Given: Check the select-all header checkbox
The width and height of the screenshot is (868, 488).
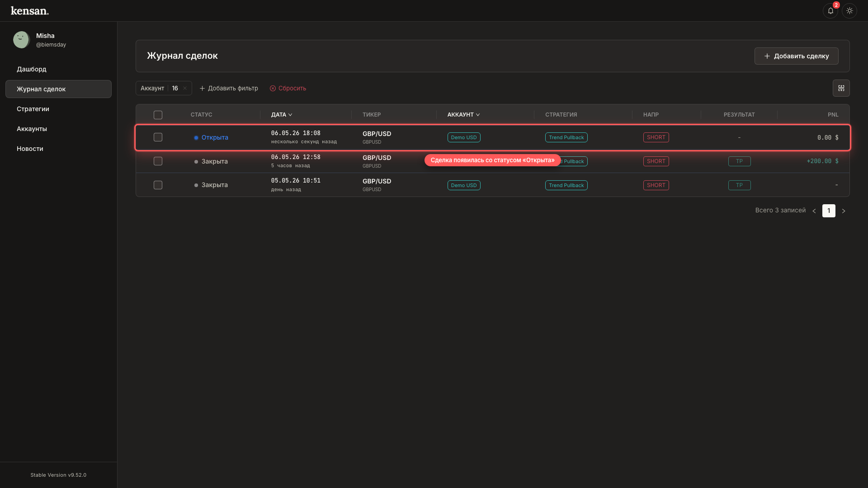Looking at the screenshot, I should pyautogui.click(x=158, y=115).
